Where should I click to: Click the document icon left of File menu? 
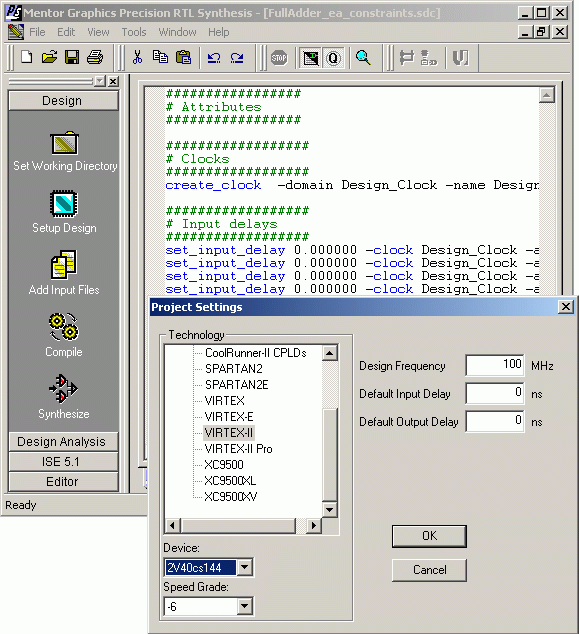click(x=15, y=32)
